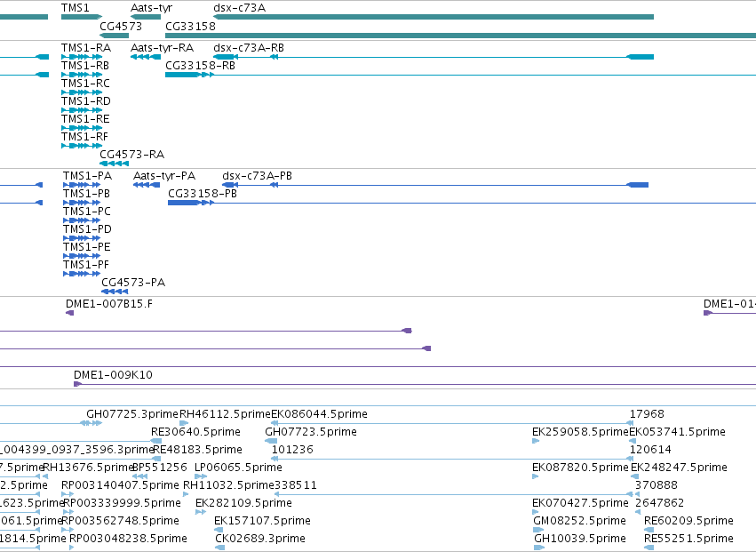Click the CG33158-RB transcript label
The image size is (756, 552).
tap(200, 66)
